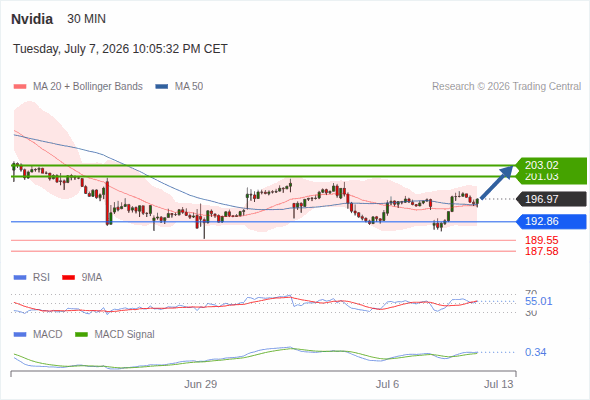
Task: Click the red 189.55 support level
Action: click(541, 240)
